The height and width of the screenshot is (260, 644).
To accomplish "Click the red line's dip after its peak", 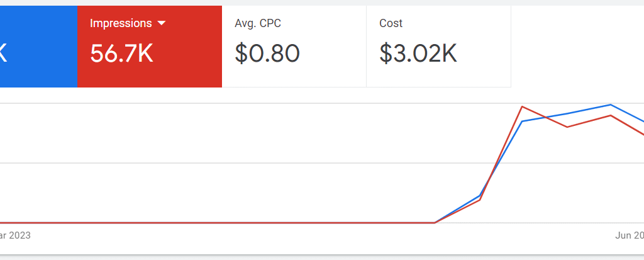I will pos(567,127).
